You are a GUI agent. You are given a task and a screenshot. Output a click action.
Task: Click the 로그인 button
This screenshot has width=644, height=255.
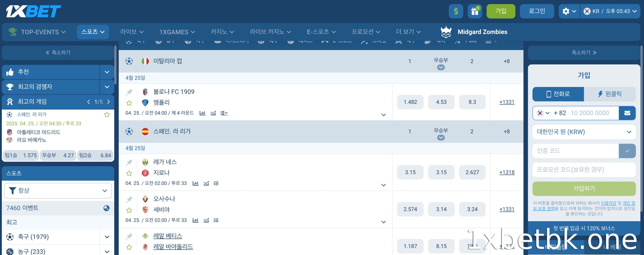(x=537, y=11)
